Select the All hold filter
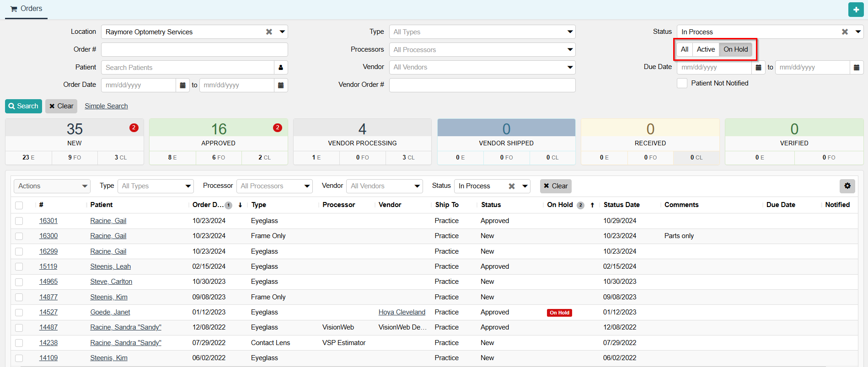 coord(685,49)
